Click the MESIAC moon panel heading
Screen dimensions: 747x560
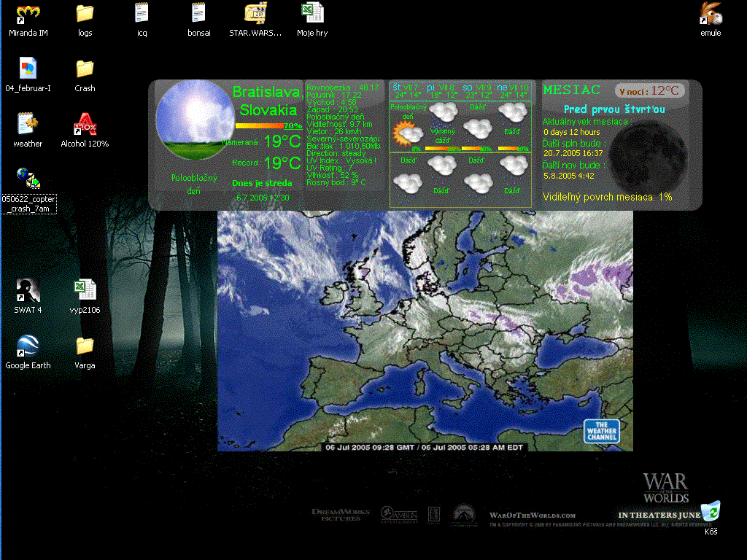point(572,90)
